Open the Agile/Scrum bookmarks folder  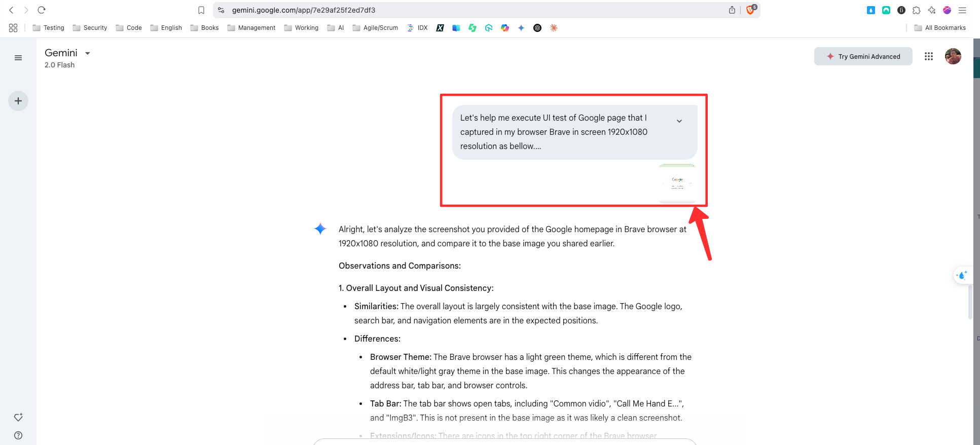[x=375, y=28]
